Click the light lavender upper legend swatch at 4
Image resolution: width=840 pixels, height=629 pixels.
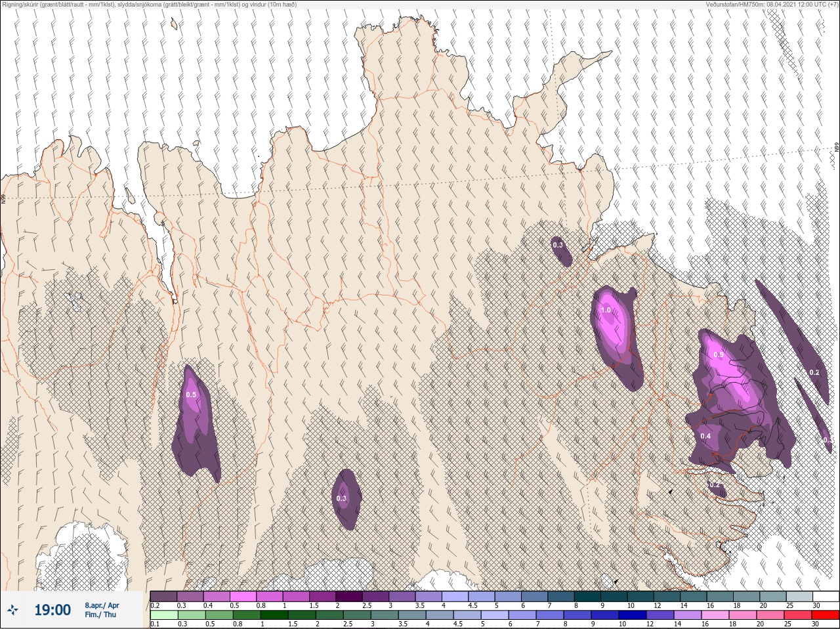(455, 596)
